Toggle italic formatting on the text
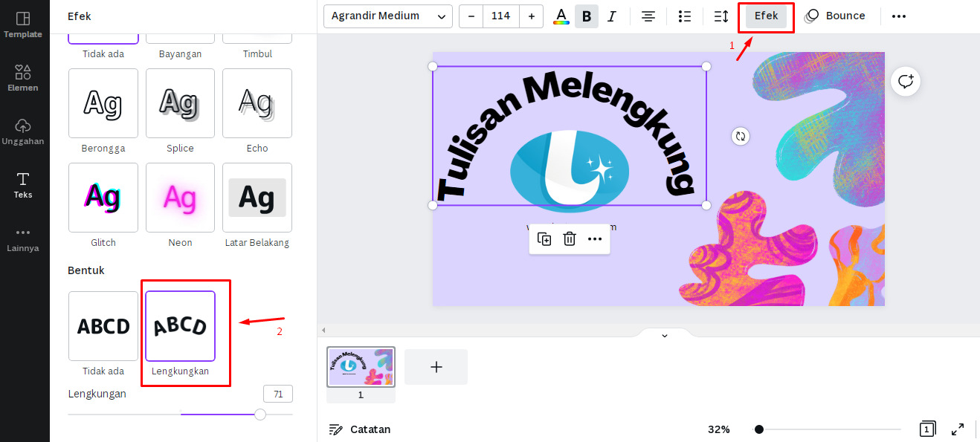This screenshot has height=442, width=980. point(612,16)
